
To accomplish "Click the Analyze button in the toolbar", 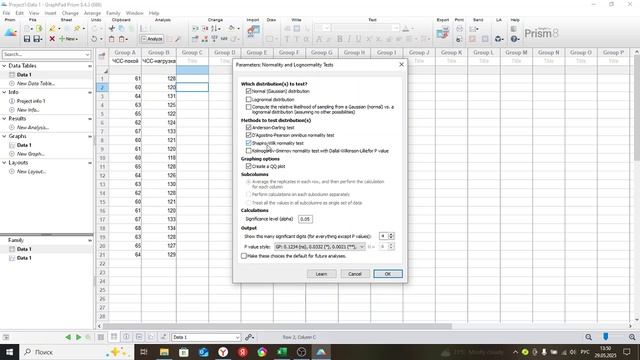I will (152, 39).
